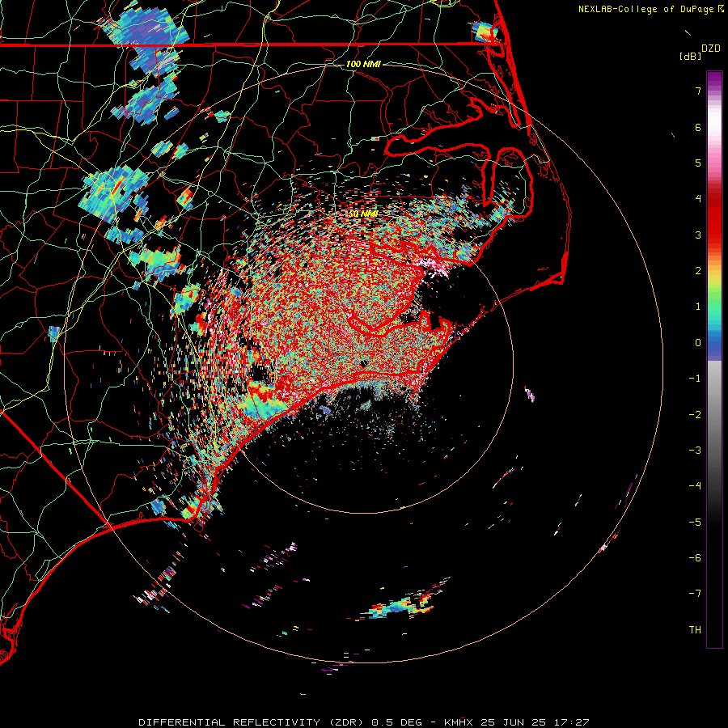Click the 1 value on color scale
728x728 pixels.
click(x=698, y=307)
